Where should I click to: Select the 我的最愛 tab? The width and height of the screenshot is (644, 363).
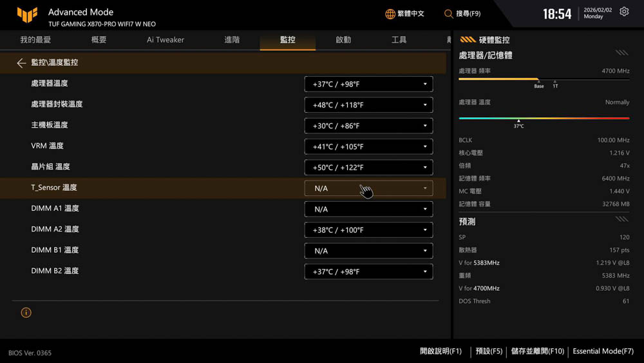click(35, 40)
